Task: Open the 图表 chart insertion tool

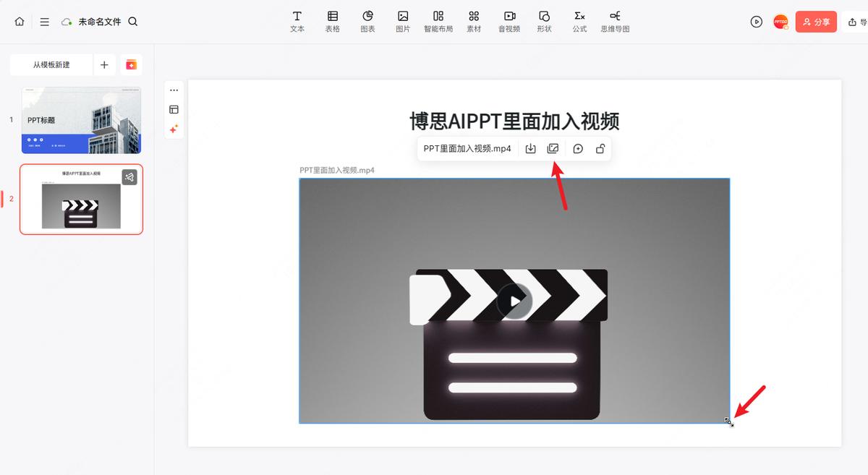Action: point(367,20)
